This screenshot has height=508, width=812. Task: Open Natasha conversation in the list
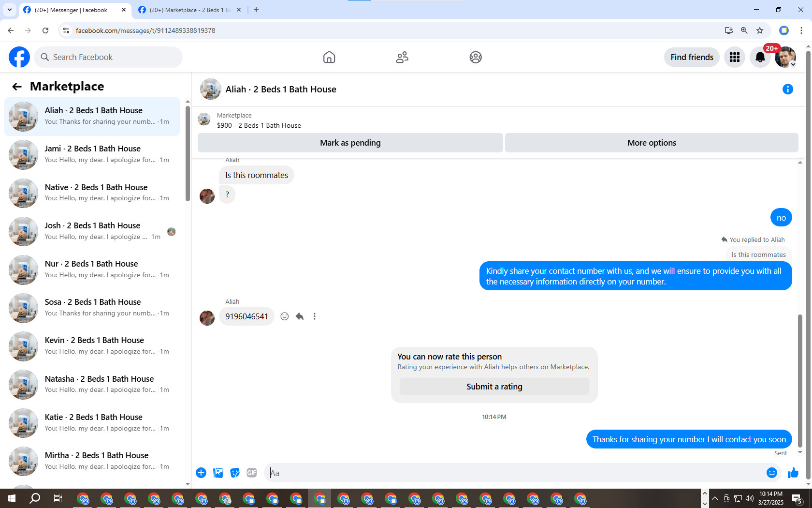[92, 385]
